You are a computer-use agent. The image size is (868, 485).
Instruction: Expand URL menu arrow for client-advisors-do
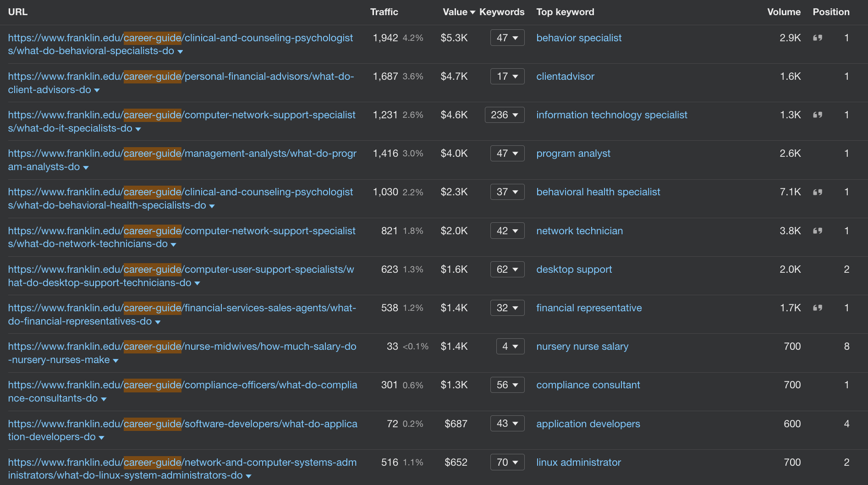click(x=97, y=90)
